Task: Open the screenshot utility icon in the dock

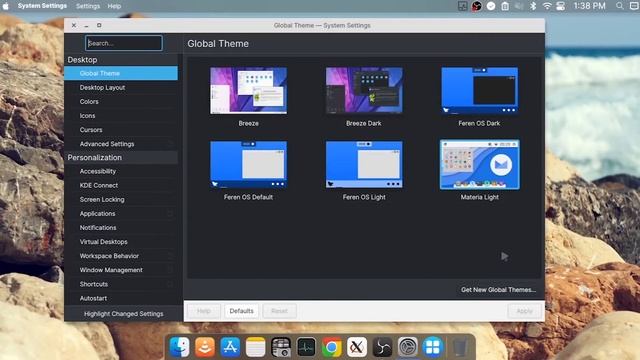Action: (x=281, y=347)
